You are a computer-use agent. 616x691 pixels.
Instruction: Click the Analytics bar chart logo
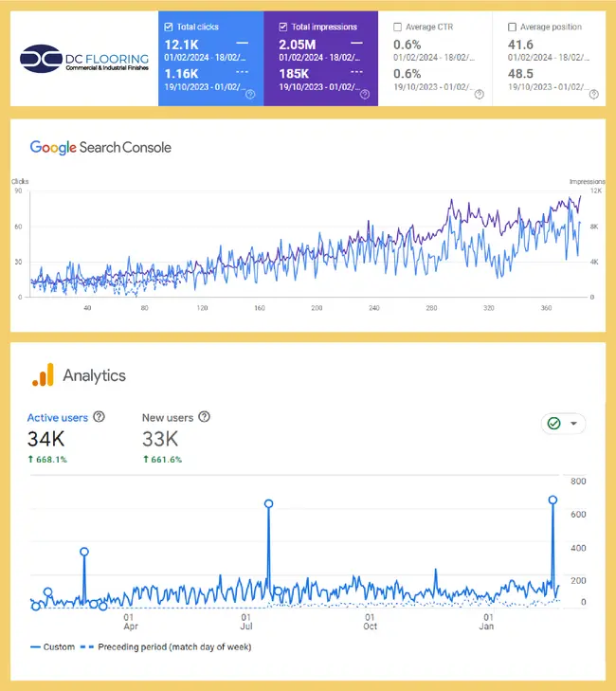[44, 375]
